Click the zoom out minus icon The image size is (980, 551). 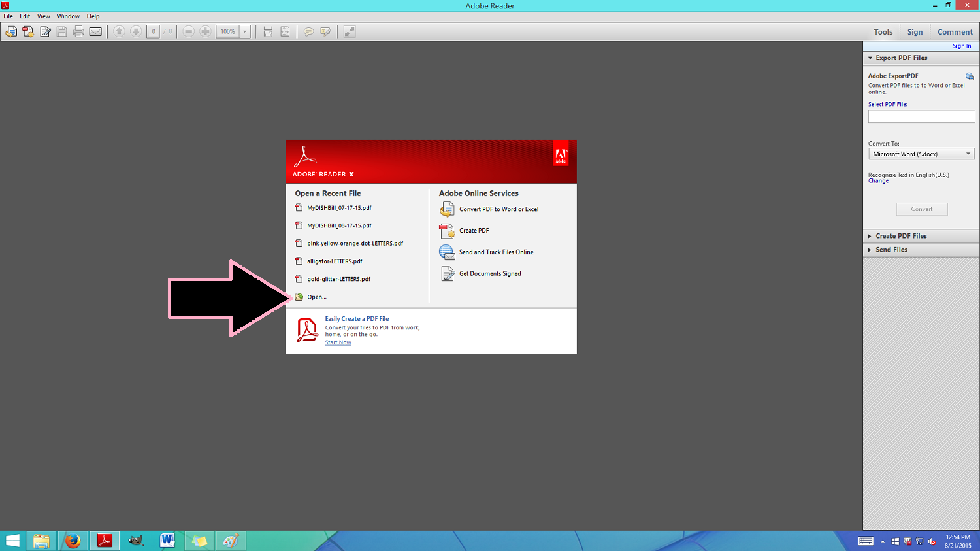[x=188, y=31]
